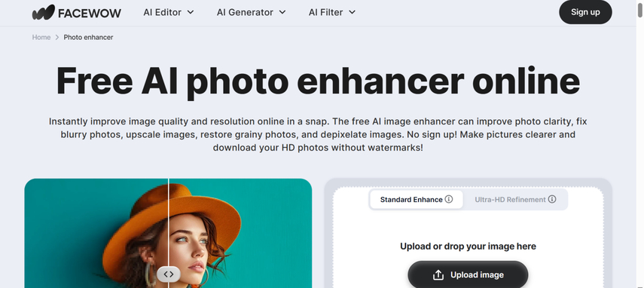The width and height of the screenshot is (644, 288).
Task: Open the AI Filter dropdown
Action: click(x=332, y=12)
